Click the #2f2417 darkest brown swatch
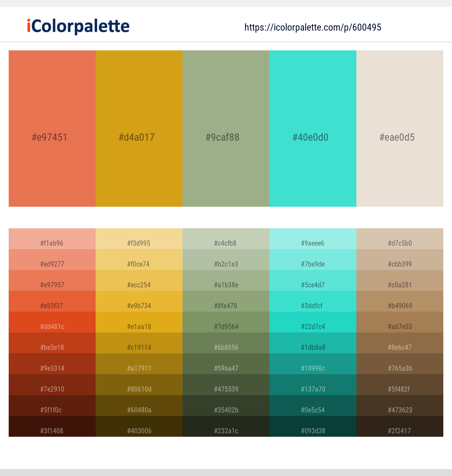This screenshot has width=452, height=476. coord(400,431)
